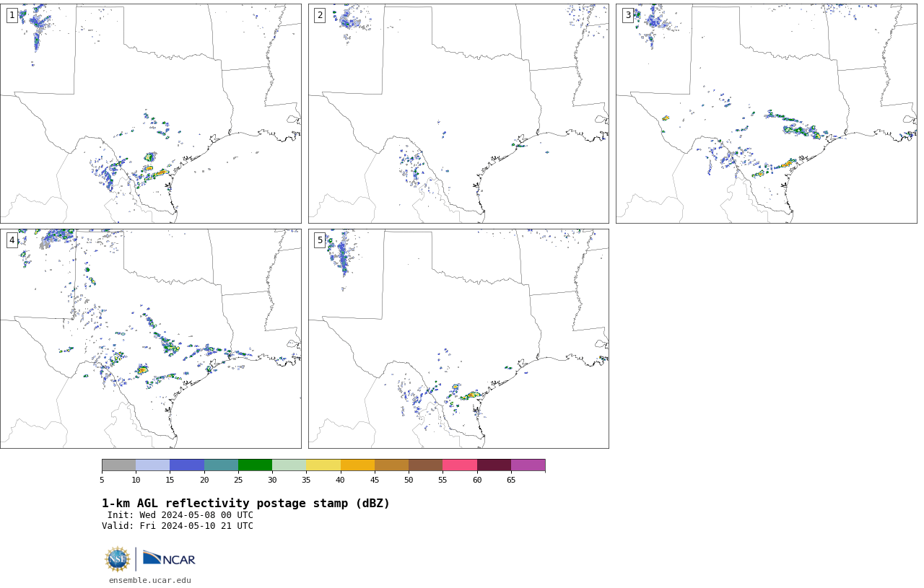Click the colorbar tick label 15
Viewport: 924px width, 588px height.
170,481
